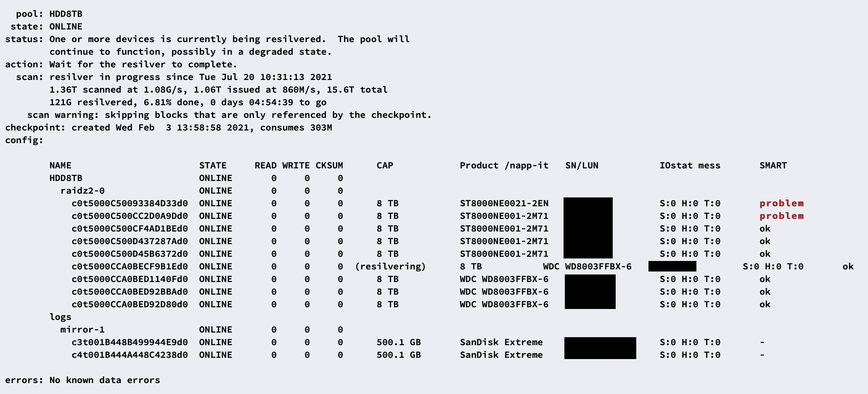
Task: Select the raidz2-0 vdev row name
Action: [82, 191]
